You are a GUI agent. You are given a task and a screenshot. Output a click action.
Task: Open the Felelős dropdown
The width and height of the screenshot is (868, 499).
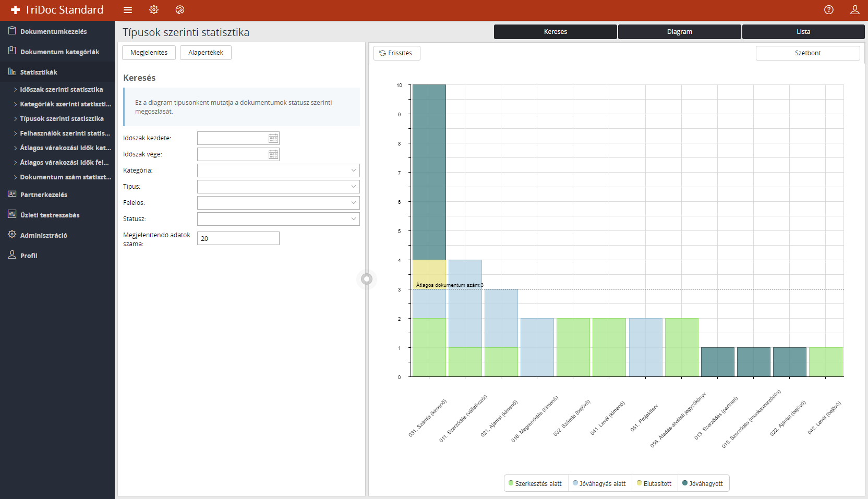[x=279, y=203]
